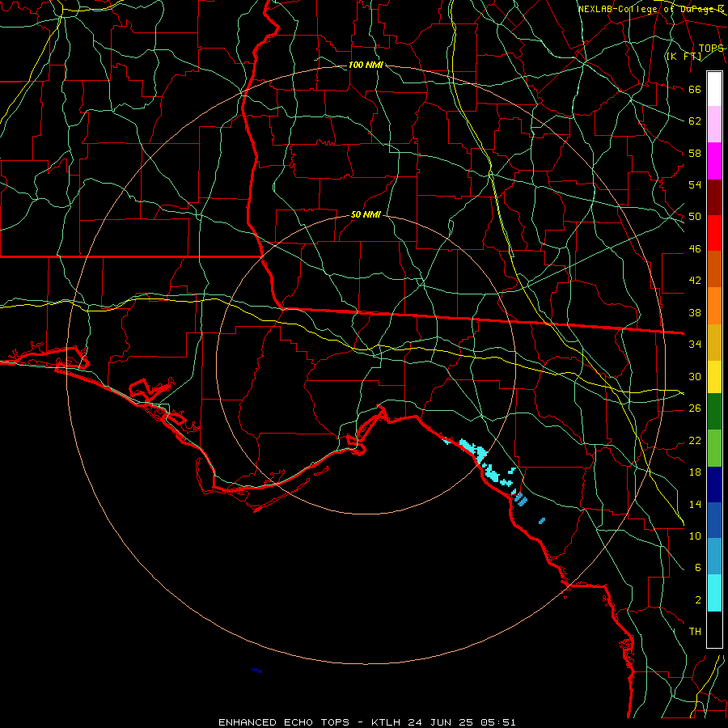Click the TH legend label
The width and height of the screenshot is (728, 728).
click(x=695, y=632)
